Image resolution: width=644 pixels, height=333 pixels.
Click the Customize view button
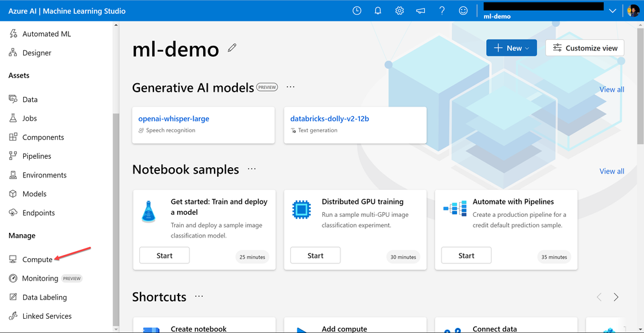click(x=585, y=48)
